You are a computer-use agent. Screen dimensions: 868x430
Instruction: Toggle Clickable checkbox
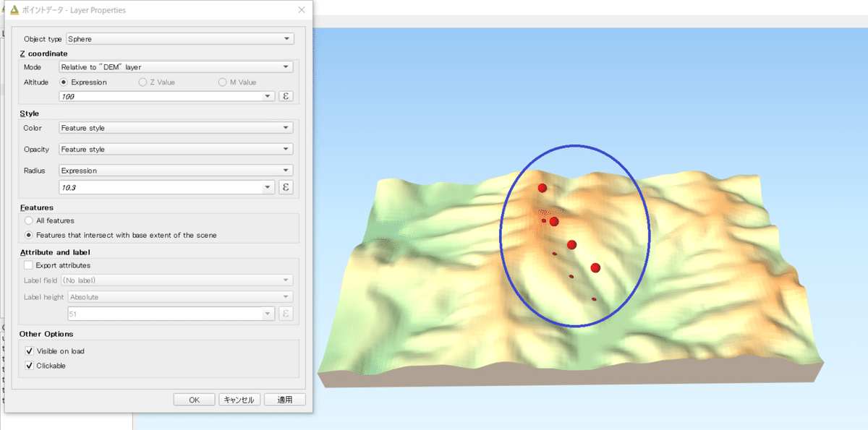point(29,366)
